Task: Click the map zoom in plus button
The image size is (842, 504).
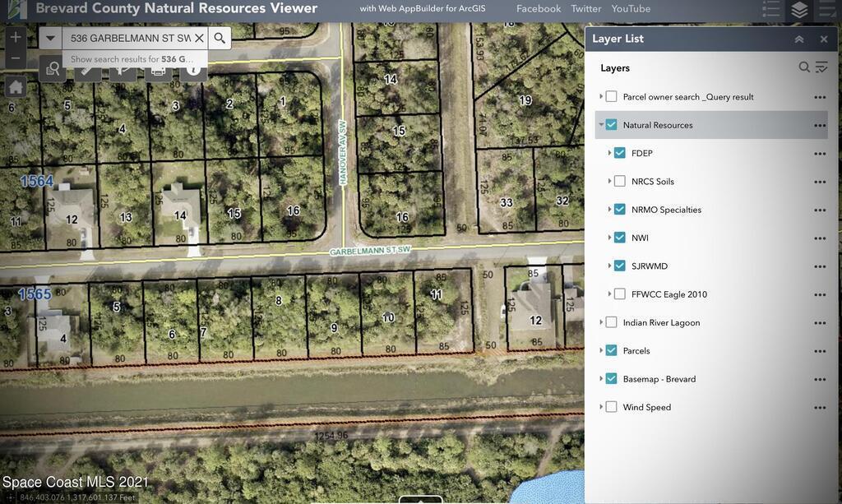Action: (16, 38)
